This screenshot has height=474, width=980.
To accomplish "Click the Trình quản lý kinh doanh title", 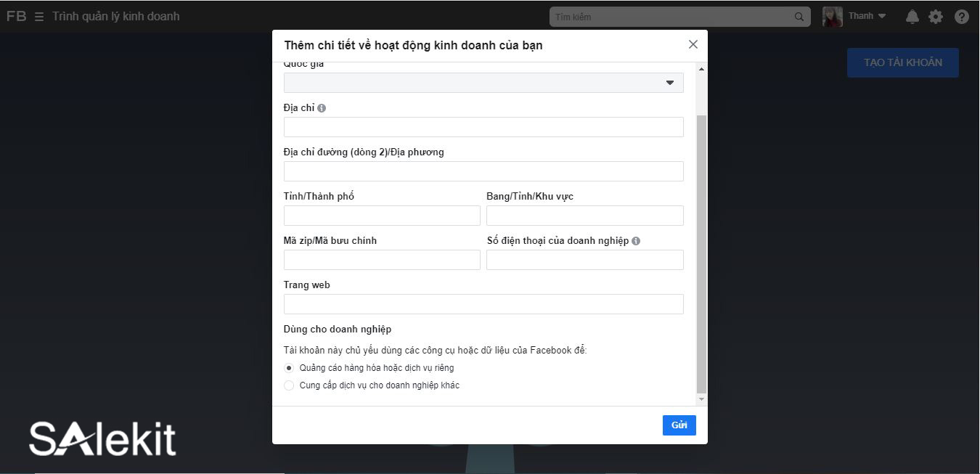I will point(116,17).
